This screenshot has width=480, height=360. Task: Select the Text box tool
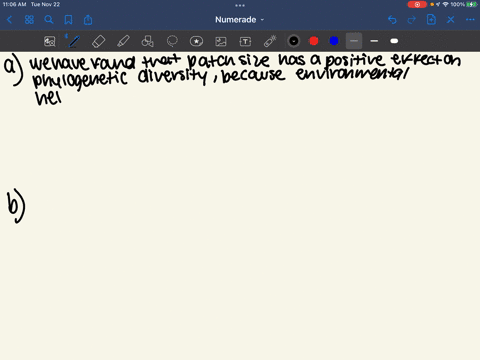pyautogui.click(x=245, y=41)
